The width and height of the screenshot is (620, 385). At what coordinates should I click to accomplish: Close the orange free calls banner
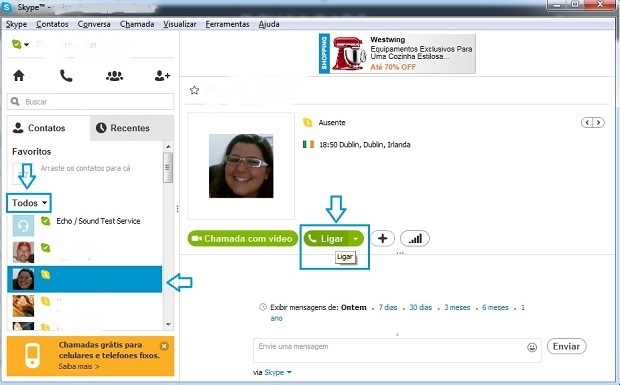pos(164,346)
